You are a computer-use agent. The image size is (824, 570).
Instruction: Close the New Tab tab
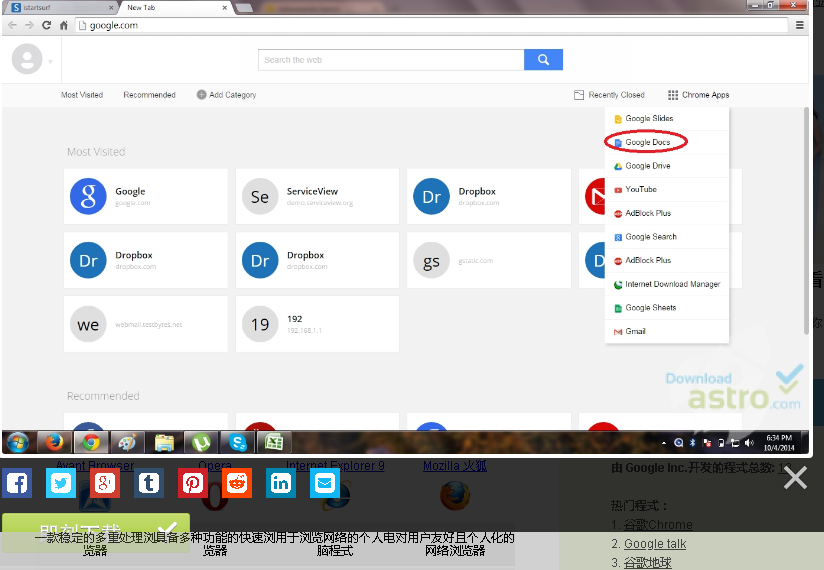tap(224, 7)
